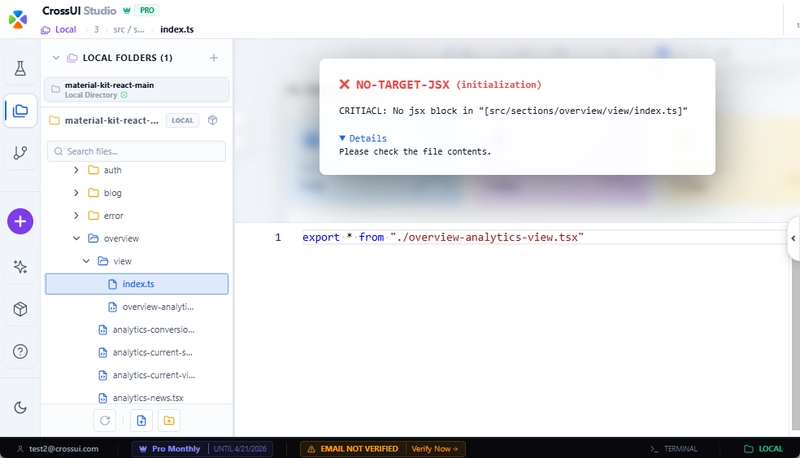The image size is (800, 458).
Task: Open the lab flask sidebar icon
Action: coord(20,68)
